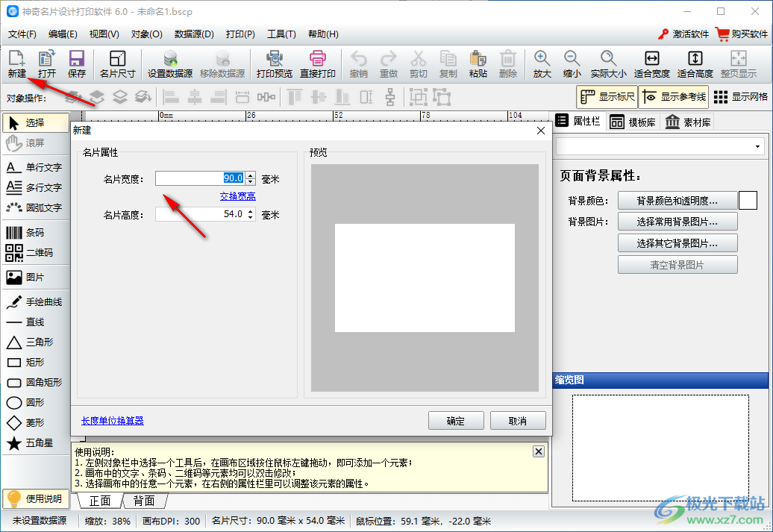The width and height of the screenshot is (773, 532).
Task: Close the 使用说明 hint box
Action: tap(539, 451)
